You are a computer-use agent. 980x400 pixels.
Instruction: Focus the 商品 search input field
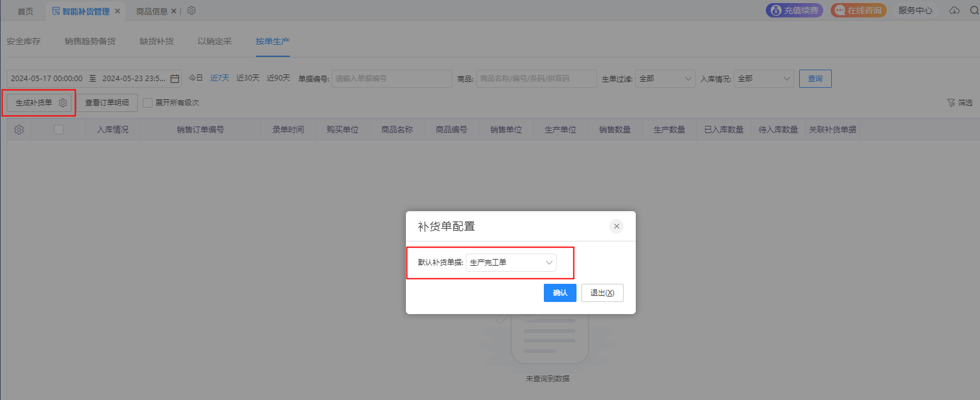[x=537, y=79]
